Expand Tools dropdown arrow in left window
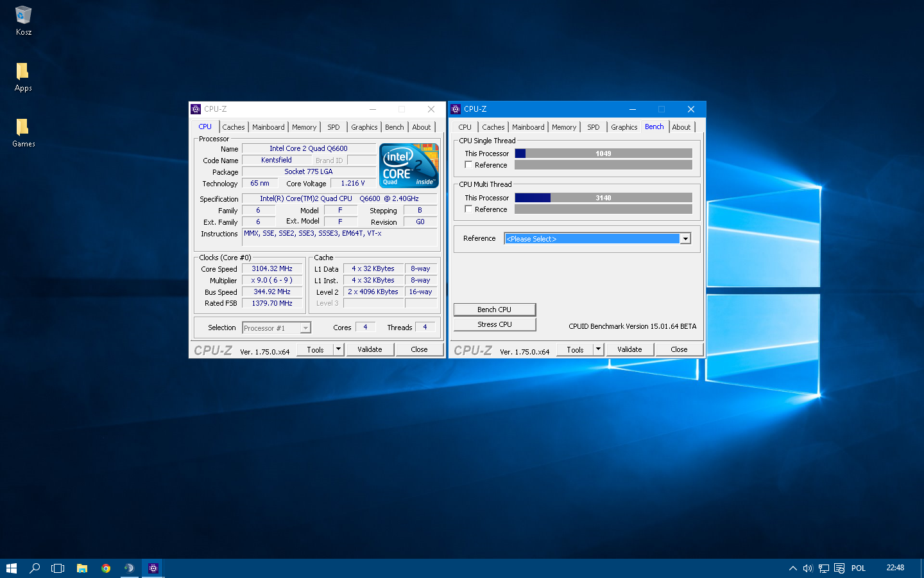The width and height of the screenshot is (924, 578). tap(339, 349)
